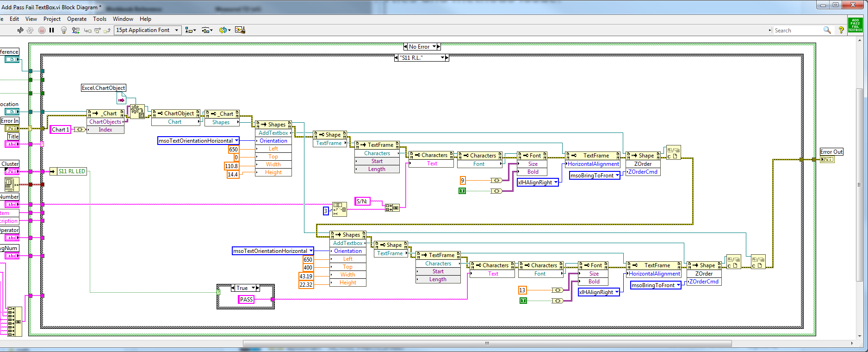The image size is (868, 352).
Task: Select the Excel.ChartObject class specifier icon
Action: tap(121, 98)
